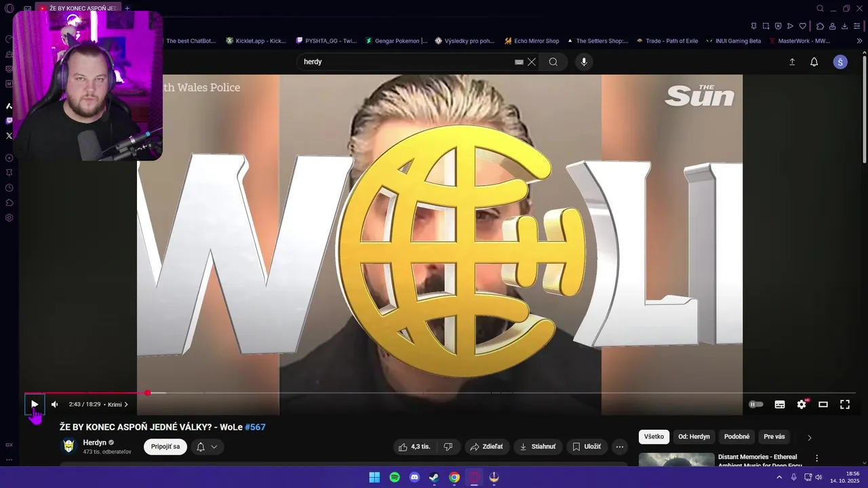Image resolution: width=868 pixels, height=488 pixels.
Task: Toggle the autoplay switch
Action: 756,405
